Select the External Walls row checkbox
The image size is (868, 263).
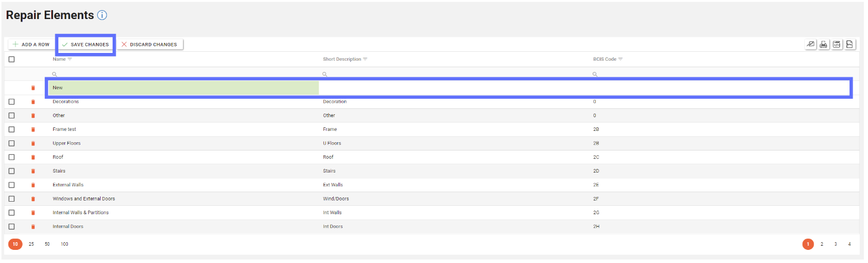[11, 185]
